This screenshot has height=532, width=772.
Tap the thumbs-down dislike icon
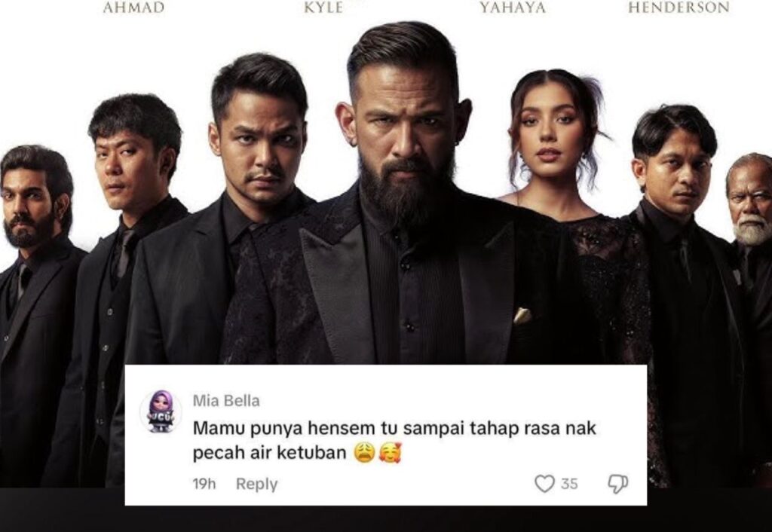pos(618,484)
